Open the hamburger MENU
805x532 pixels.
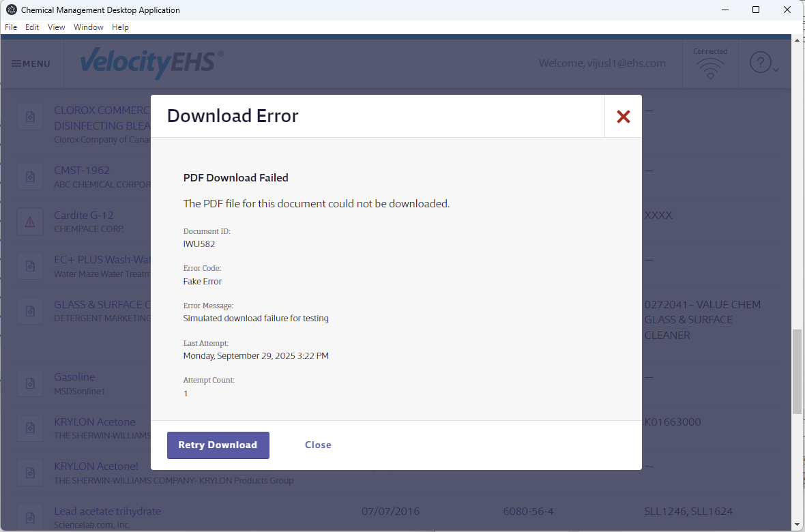click(x=31, y=63)
